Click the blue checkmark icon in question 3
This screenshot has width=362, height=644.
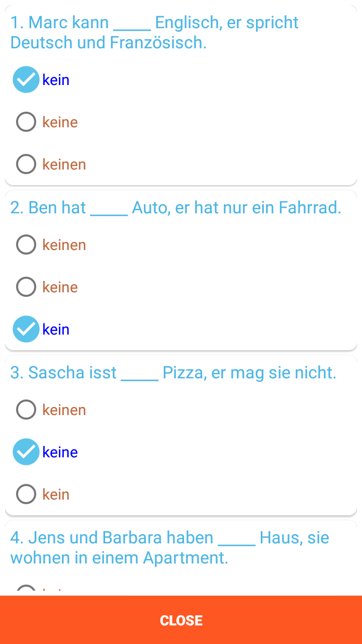click(26, 452)
